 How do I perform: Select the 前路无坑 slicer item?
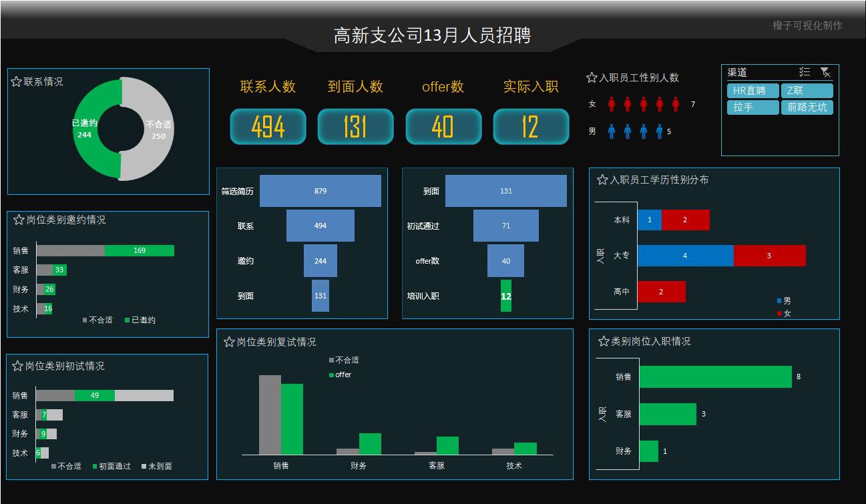[807, 107]
